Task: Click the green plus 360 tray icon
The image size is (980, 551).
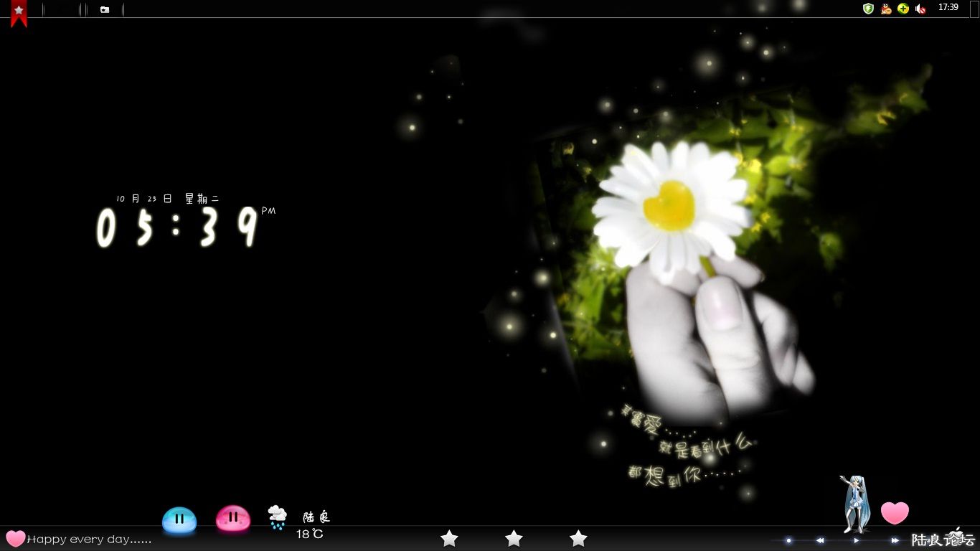Action: tap(903, 9)
